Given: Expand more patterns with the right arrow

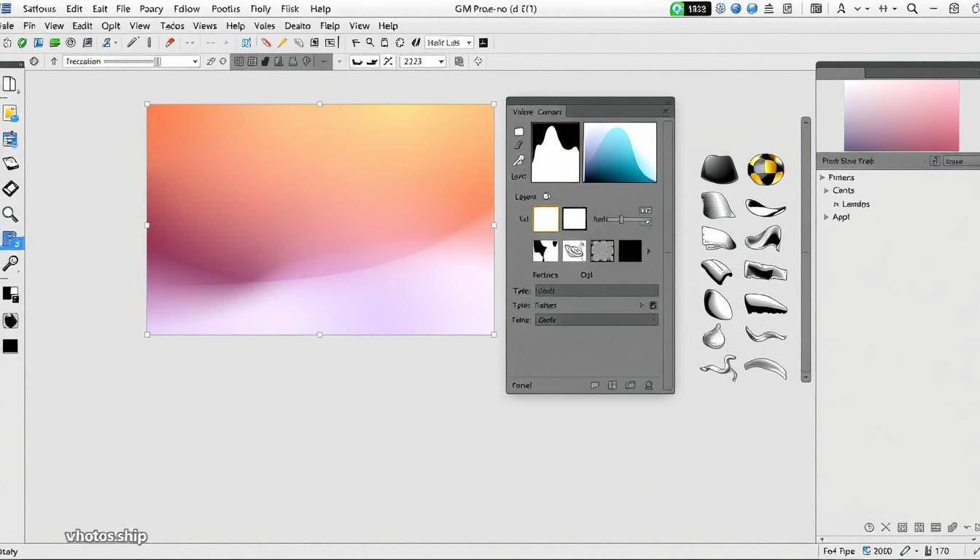Looking at the screenshot, I should click(x=649, y=252).
